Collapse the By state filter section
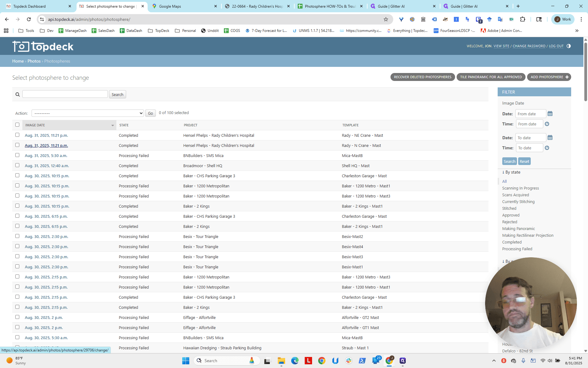Screen dimensions: 588x368 click(511, 172)
